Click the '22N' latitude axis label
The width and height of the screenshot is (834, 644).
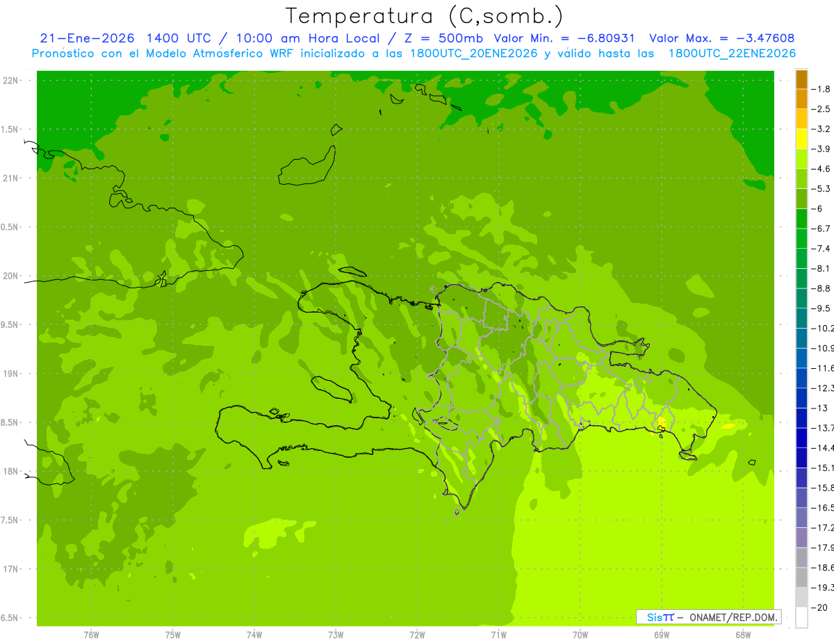(10, 81)
